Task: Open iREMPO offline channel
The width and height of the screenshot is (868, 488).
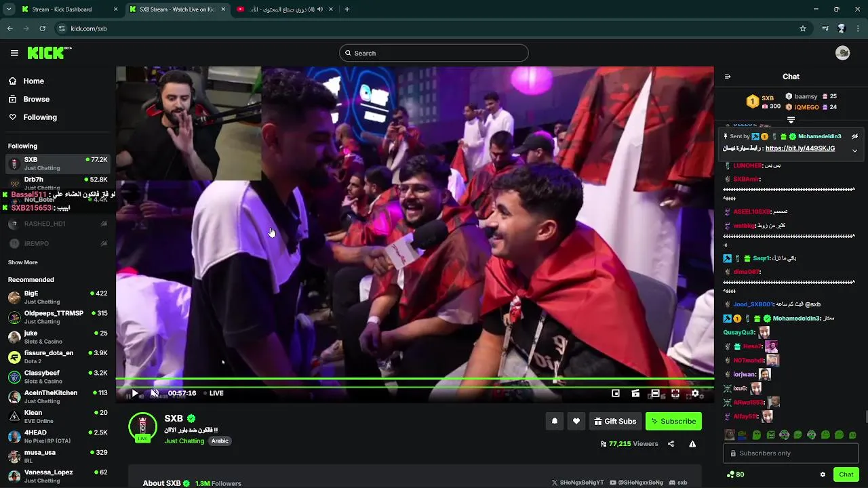Action: click(x=58, y=243)
